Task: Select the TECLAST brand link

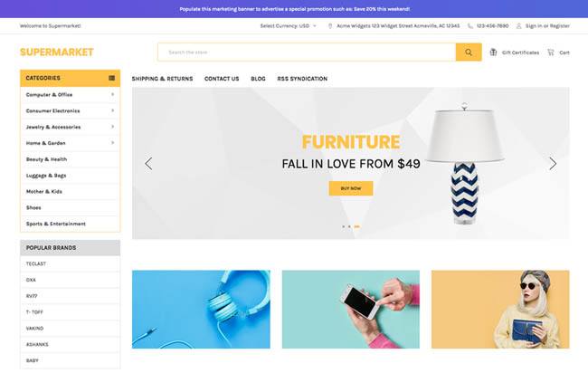Action: (36, 263)
